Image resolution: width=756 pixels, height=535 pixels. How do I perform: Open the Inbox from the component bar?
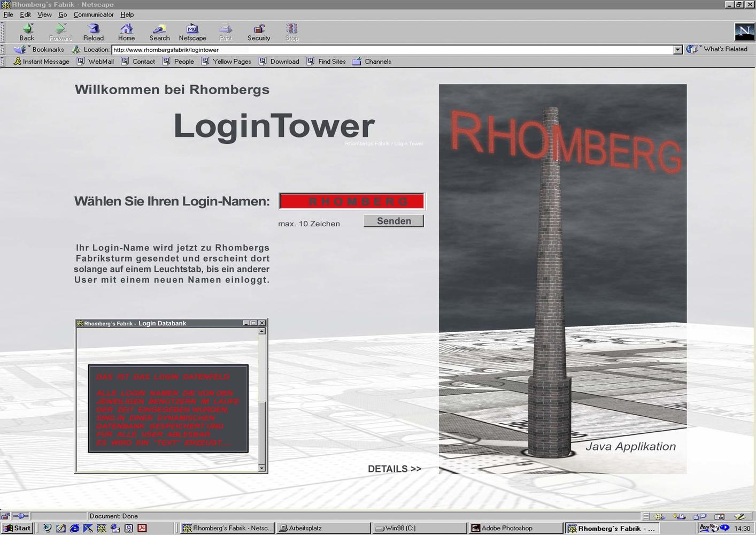click(679, 516)
